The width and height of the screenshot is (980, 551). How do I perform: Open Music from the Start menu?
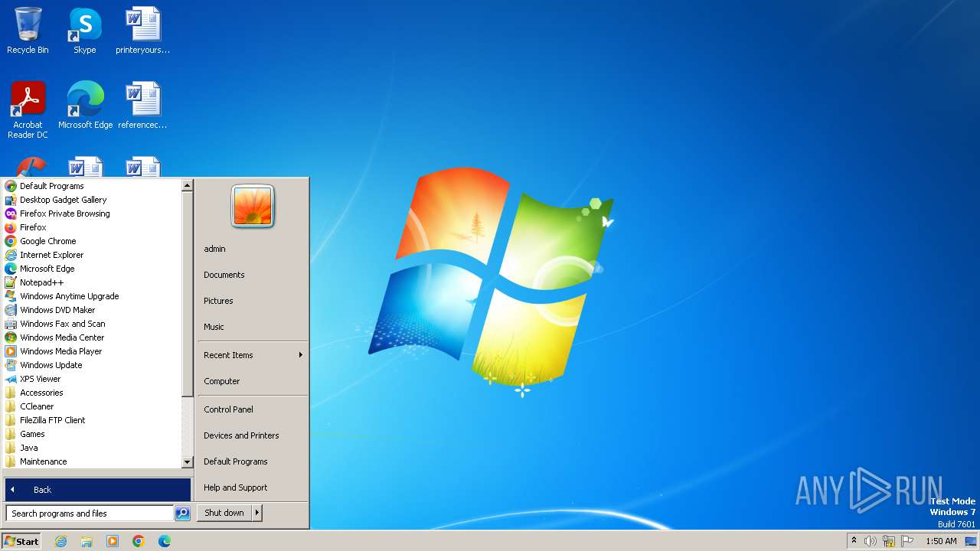coord(253,327)
